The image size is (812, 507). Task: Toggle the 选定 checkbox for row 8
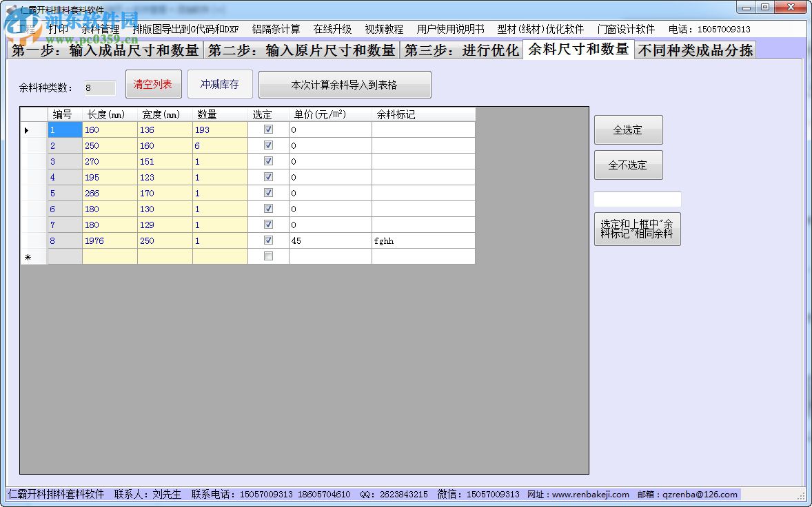pos(267,240)
